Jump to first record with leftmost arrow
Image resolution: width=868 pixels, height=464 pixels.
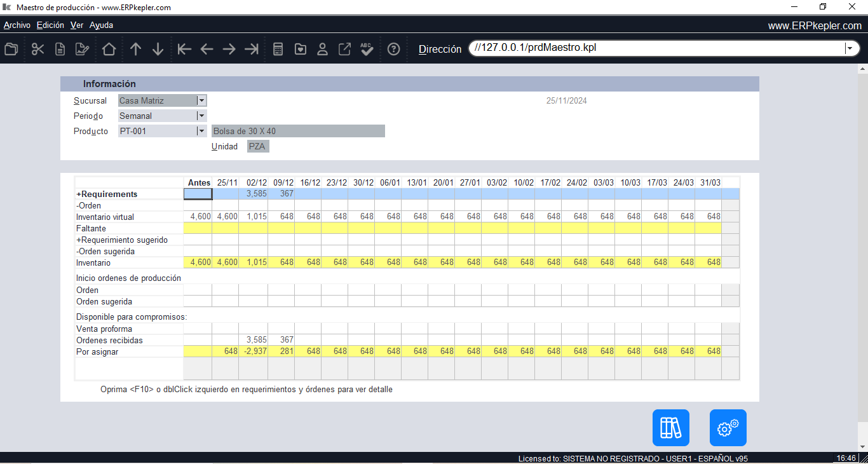pos(184,49)
